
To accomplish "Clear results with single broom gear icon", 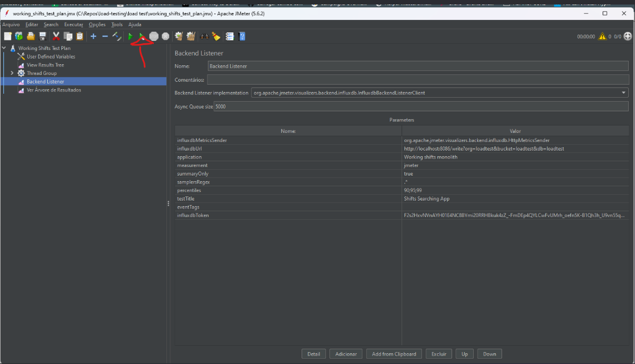I will [178, 36].
